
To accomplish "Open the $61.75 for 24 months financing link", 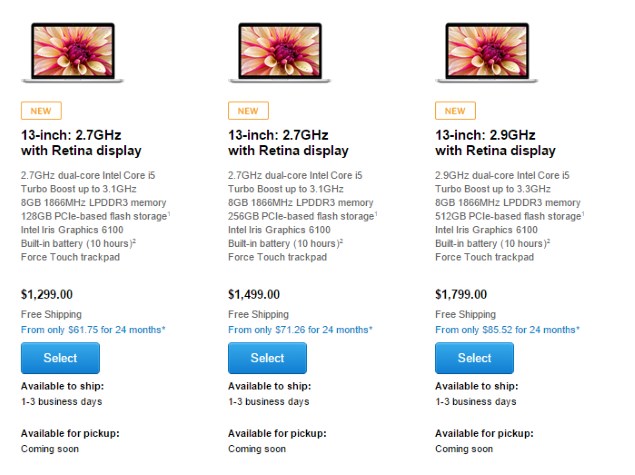I will (x=93, y=329).
